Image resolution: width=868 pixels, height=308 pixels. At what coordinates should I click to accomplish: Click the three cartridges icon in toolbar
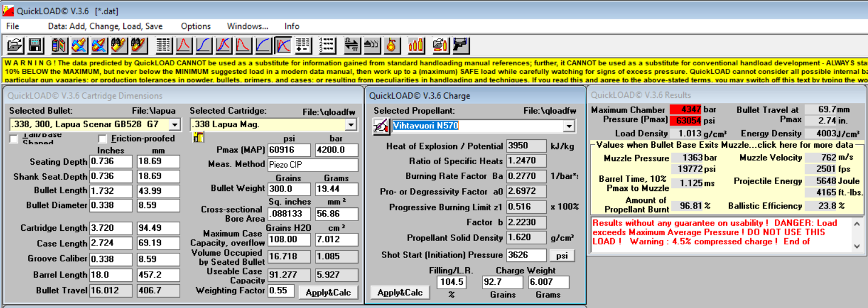[x=417, y=45]
